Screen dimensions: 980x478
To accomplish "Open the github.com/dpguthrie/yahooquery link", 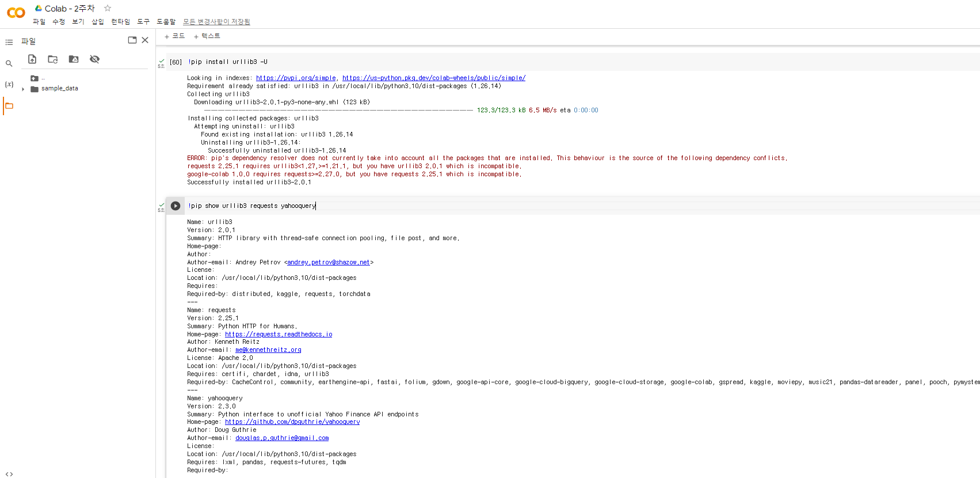I will pos(292,422).
